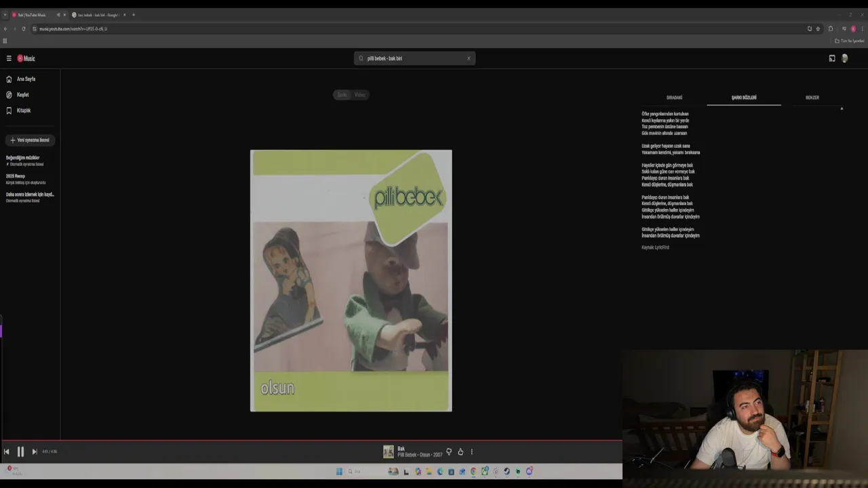Screen dimensions: 868x488
Task: Open Kitaplık in the sidebar
Action: [x=19, y=110]
